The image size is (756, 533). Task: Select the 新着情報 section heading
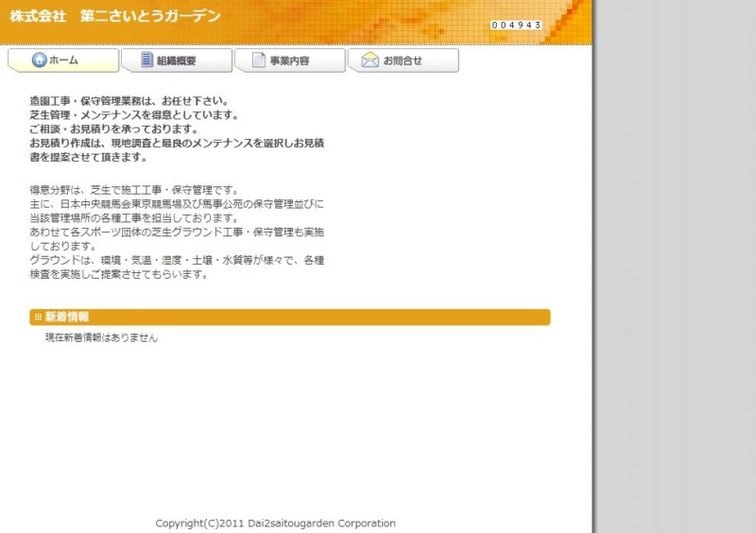pyautogui.click(x=290, y=317)
